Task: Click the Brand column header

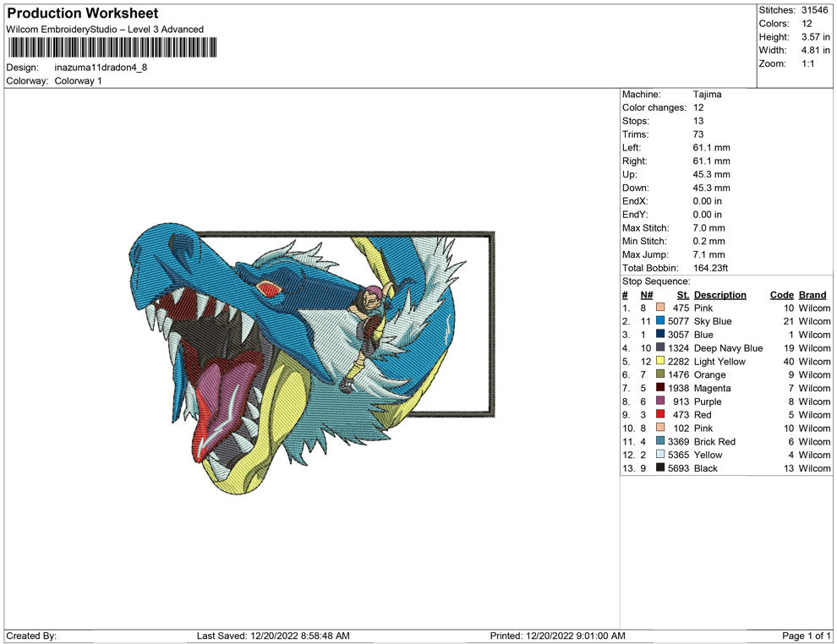Action: [812, 294]
